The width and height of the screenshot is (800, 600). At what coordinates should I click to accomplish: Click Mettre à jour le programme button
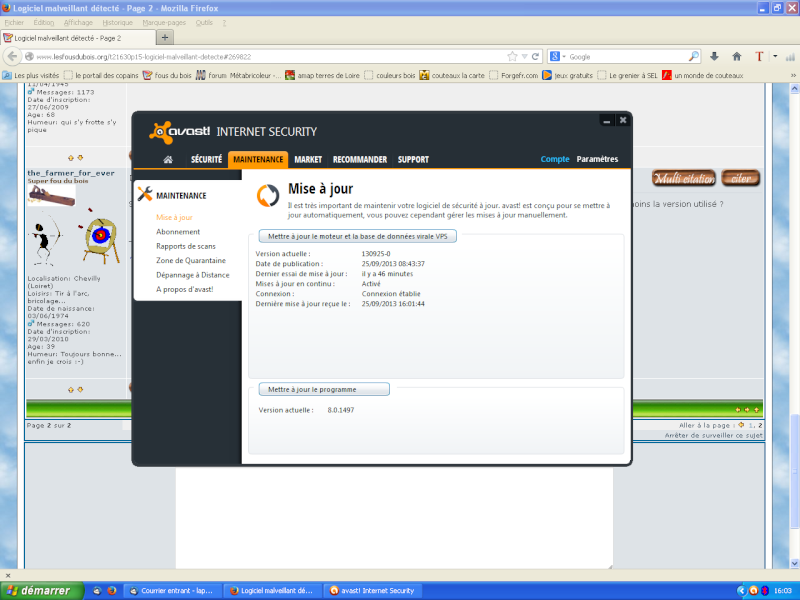point(324,389)
